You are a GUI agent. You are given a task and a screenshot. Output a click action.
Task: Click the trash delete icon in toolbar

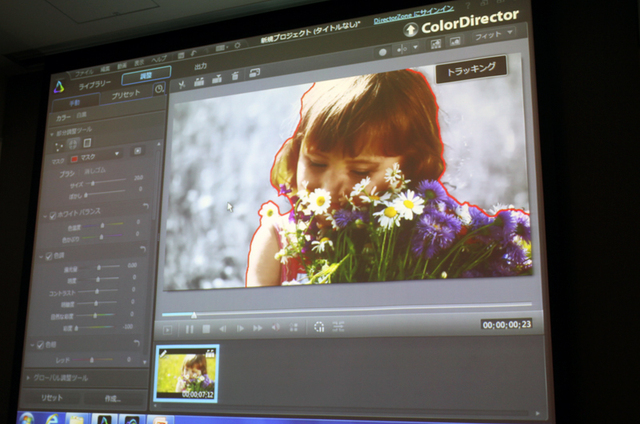coord(234,78)
